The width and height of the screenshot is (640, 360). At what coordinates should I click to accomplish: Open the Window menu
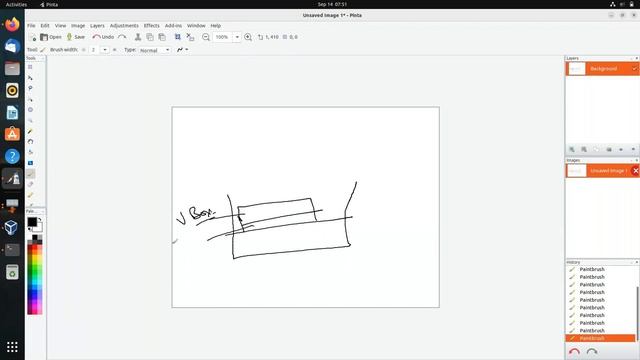click(x=196, y=26)
